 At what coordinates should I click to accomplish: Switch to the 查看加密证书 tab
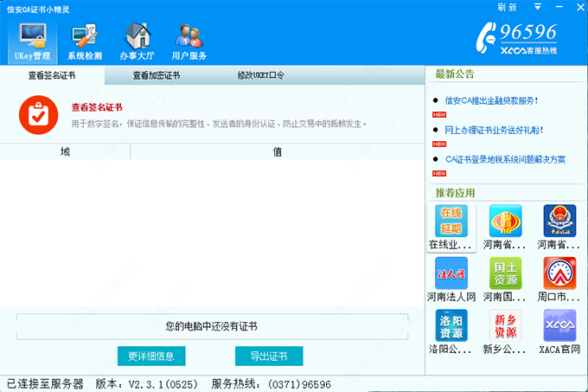[157, 75]
